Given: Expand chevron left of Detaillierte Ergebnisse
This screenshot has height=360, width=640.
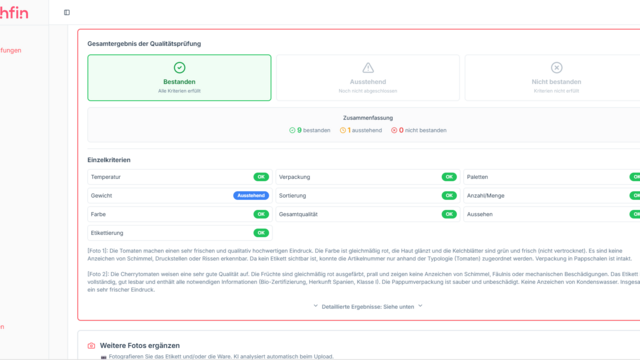Looking at the screenshot, I should pyautogui.click(x=316, y=306).
